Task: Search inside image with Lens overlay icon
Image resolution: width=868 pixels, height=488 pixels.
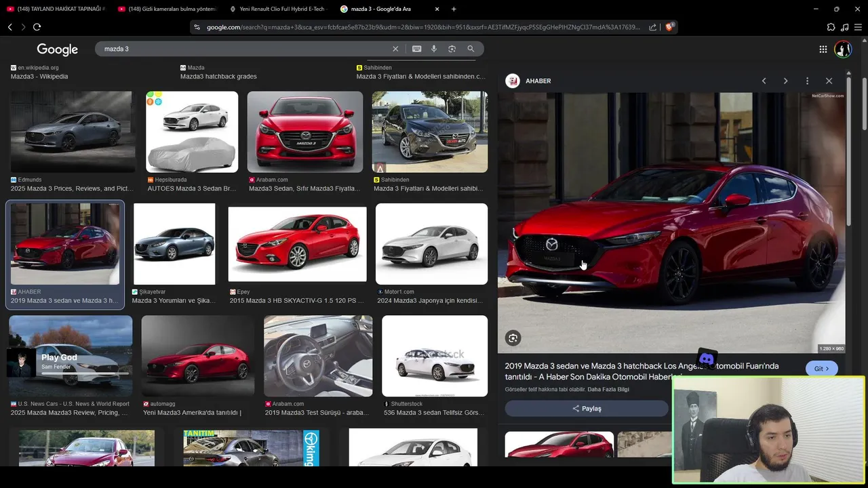Action: [x=513, y=338]
